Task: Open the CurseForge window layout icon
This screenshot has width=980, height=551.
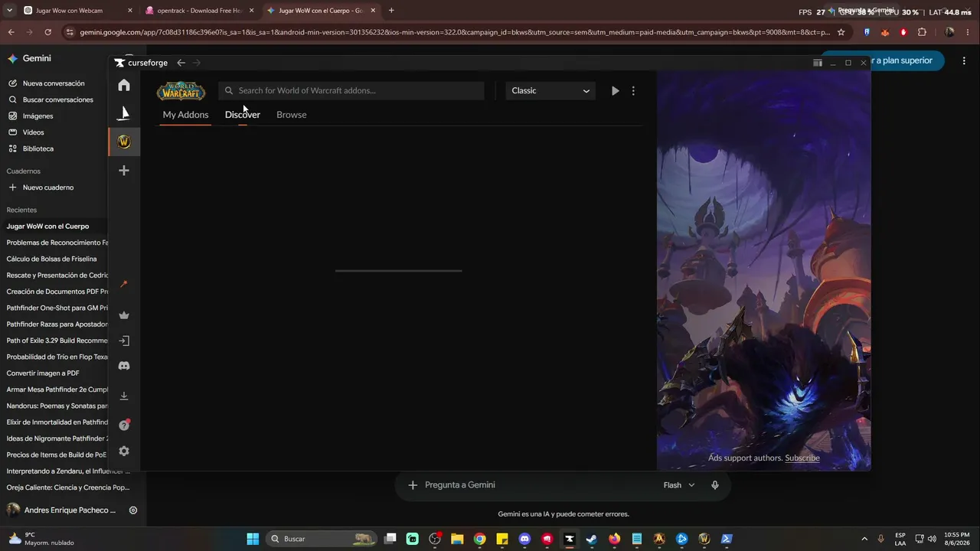Action: pyautogui.click(x=818, y=63)
